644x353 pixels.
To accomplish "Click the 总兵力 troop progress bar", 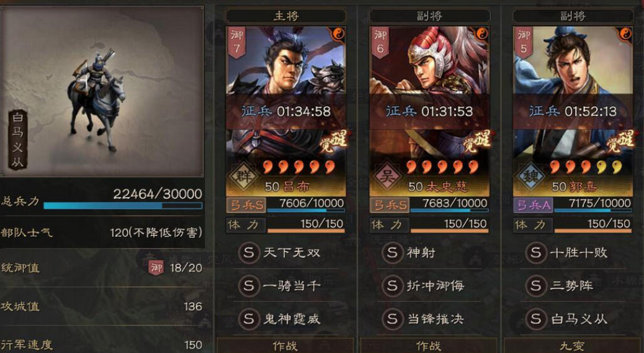I will [123, 205].
